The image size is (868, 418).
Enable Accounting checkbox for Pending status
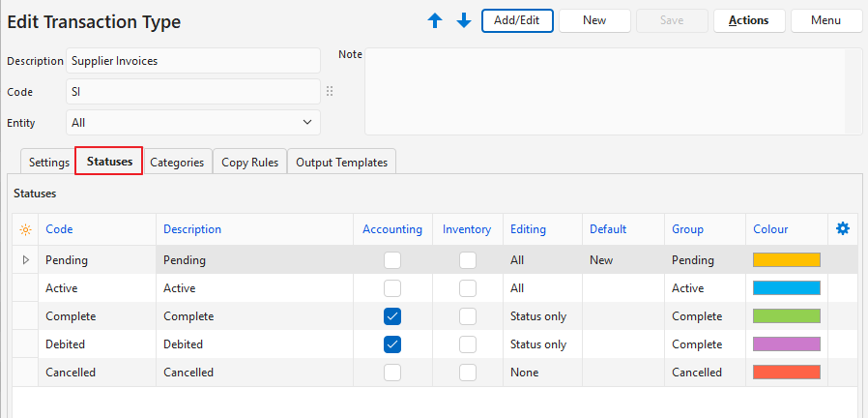392,259
